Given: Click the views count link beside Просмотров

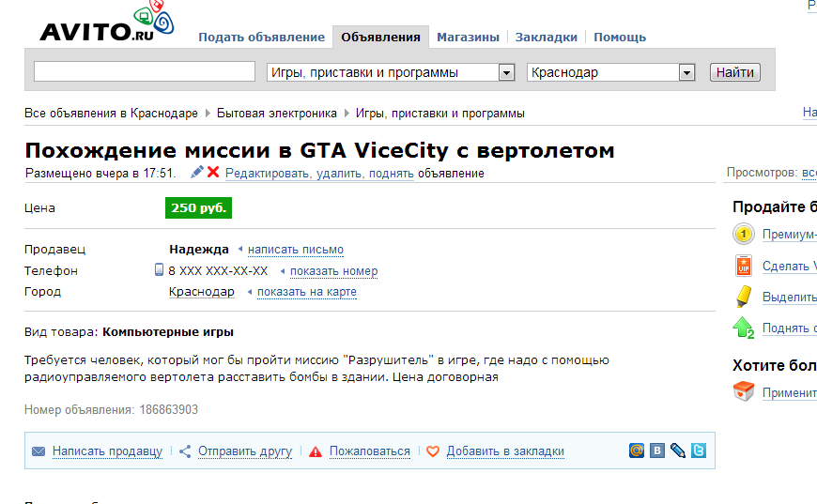Looking at the screenshot, I should [809, 173].
